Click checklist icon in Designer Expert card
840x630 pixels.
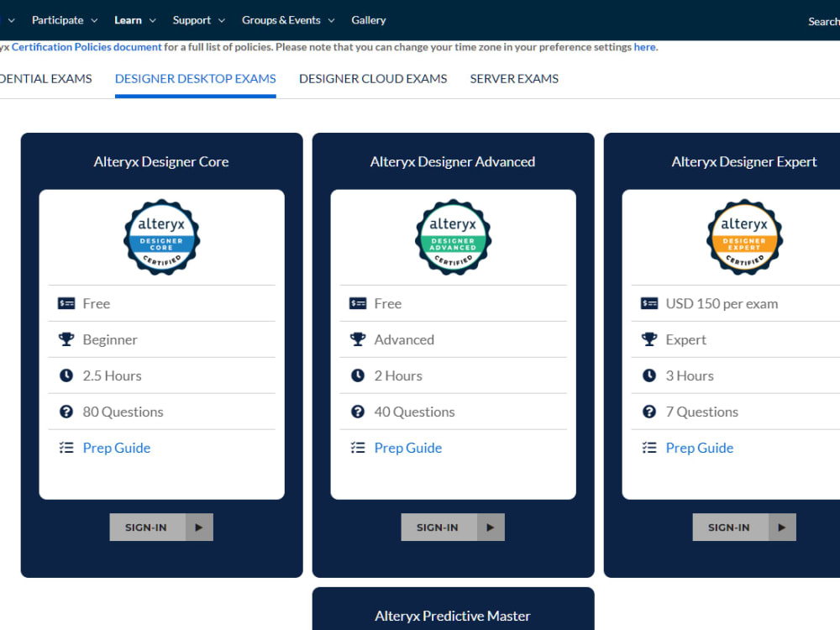pyautogui.click(x=649, y=448)
